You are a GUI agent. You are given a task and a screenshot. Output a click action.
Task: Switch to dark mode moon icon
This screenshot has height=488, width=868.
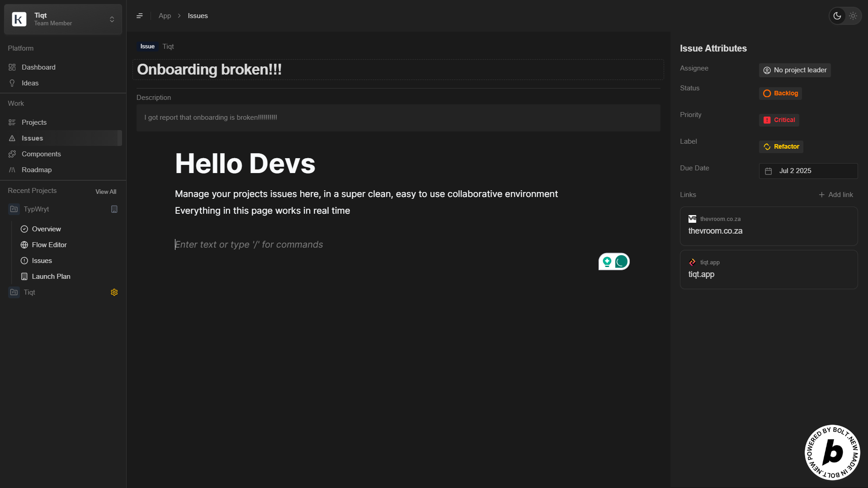pos(837,16)
